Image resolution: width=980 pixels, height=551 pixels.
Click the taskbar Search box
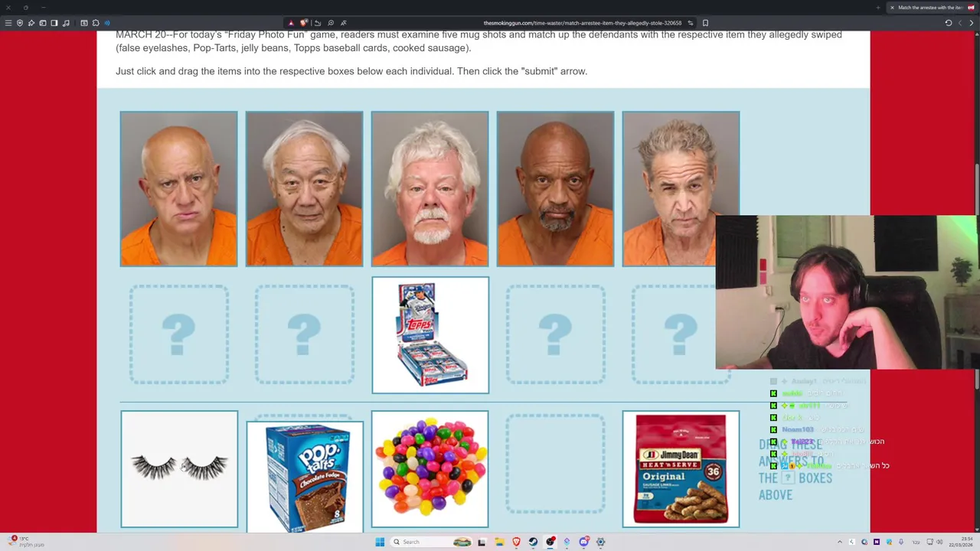(x=433, y=542)
